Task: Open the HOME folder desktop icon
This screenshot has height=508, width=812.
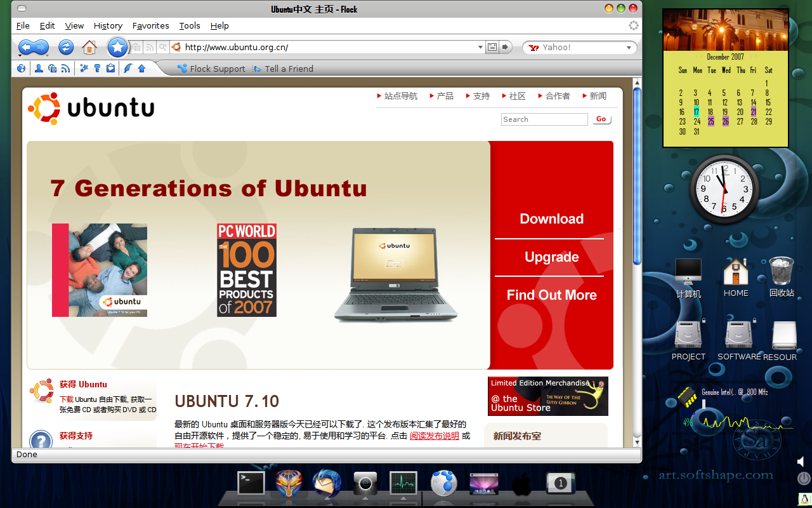Action: pyautogui.click(x=736, y=278)
